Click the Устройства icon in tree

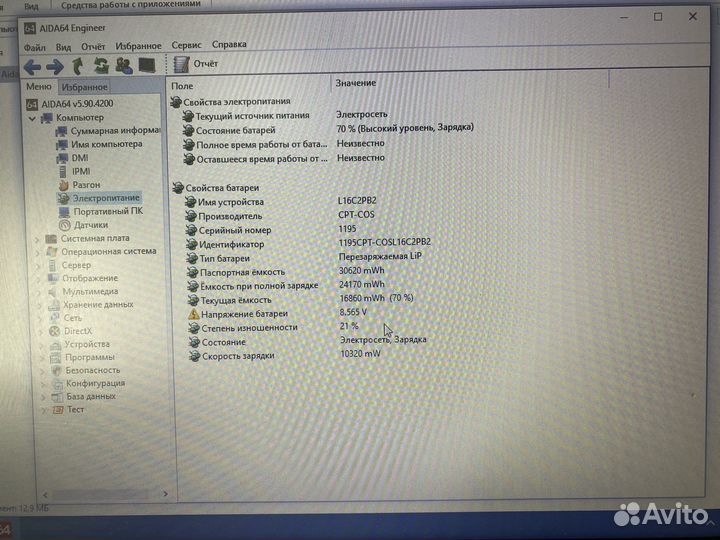click(x=56, y=344)
